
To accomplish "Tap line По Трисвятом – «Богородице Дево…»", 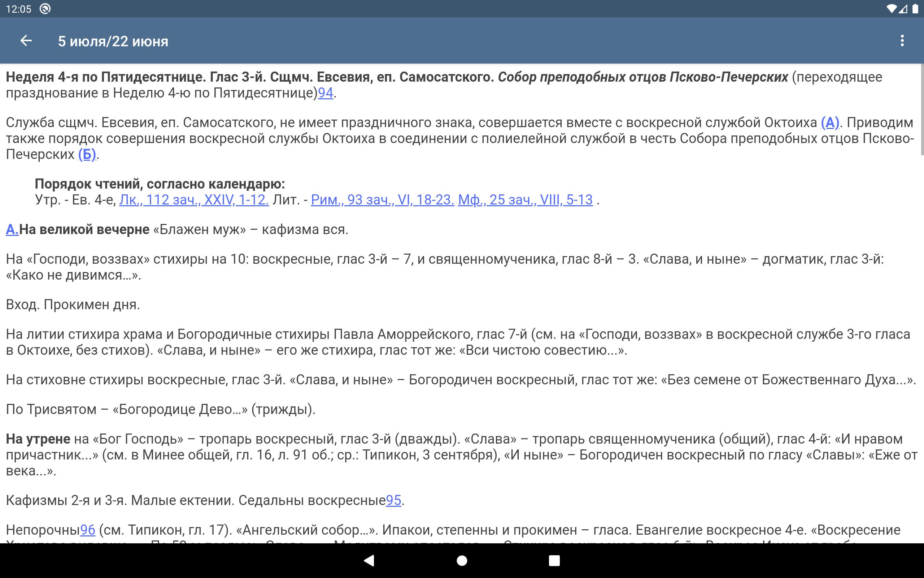I will click(161, 409).
